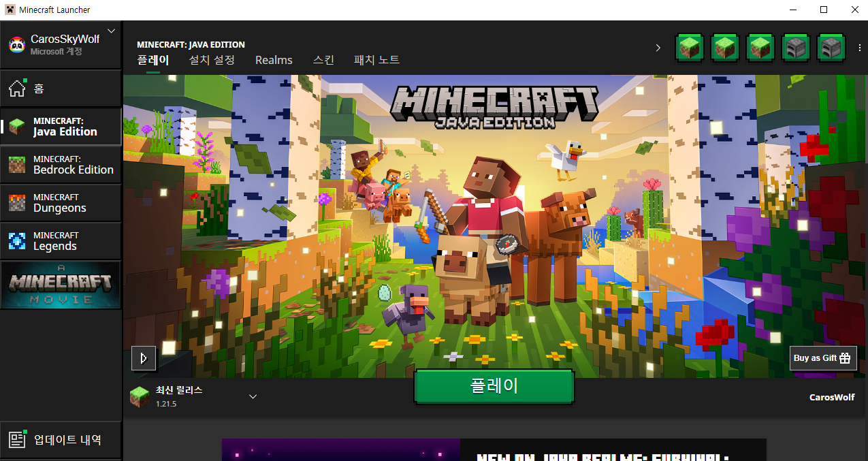Viewport: 868px width, 461px height.
Task: Go to the 스킨 tab
Action: [323, 60]
